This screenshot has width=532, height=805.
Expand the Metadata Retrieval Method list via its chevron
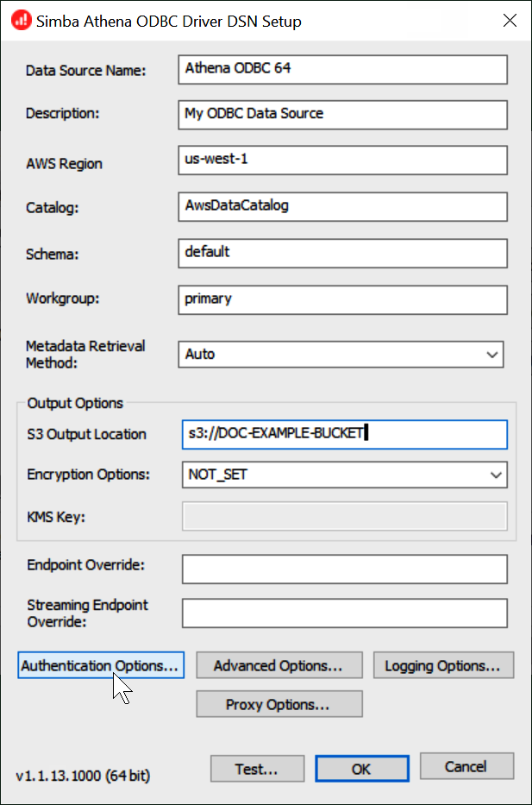[493, 354]
